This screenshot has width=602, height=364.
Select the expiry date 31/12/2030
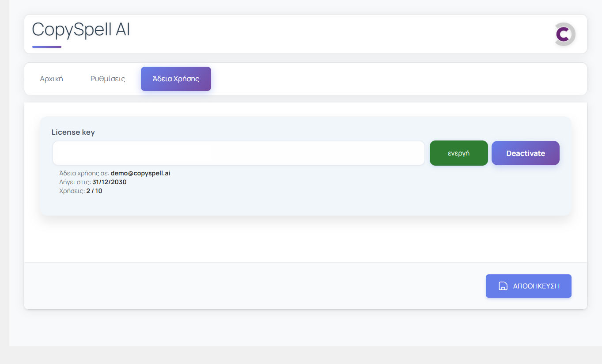pos(110,182)
